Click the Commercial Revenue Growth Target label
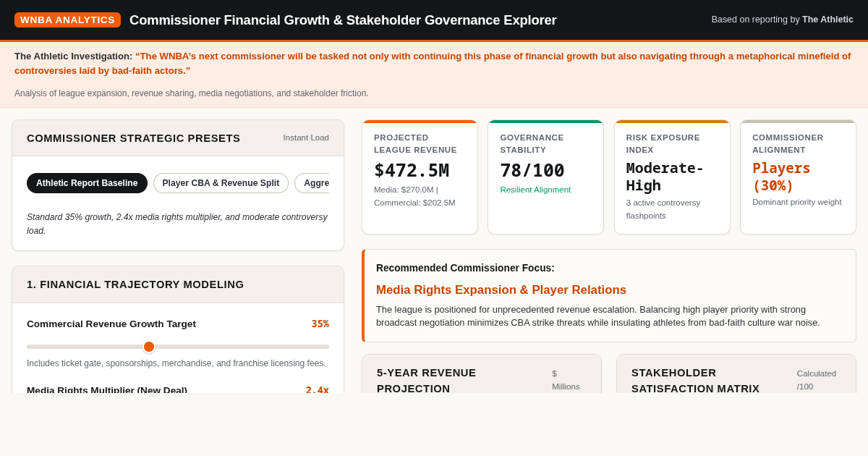Viewport: 868px width, 456px height. click(111, 324)
